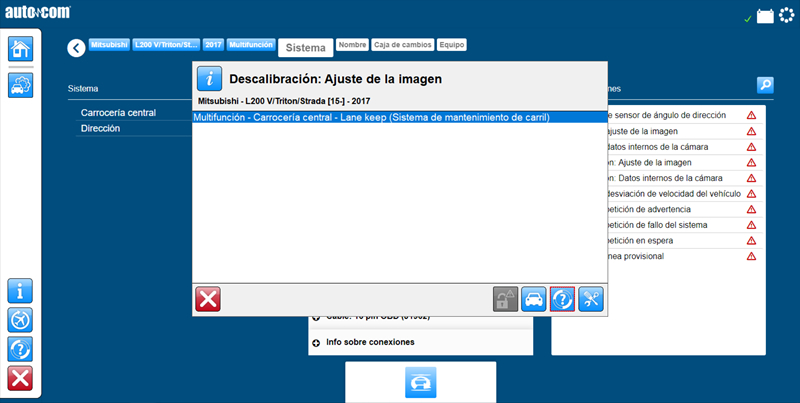
Task: Open the sidebar help question mark icon
Action: 20,349
